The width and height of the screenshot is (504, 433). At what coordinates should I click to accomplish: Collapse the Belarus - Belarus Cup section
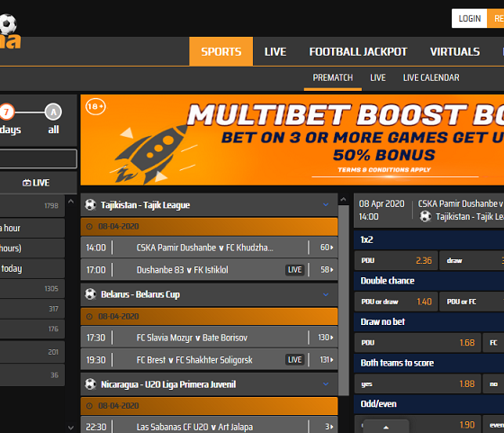pyautogui.click(x=326, y=294)
